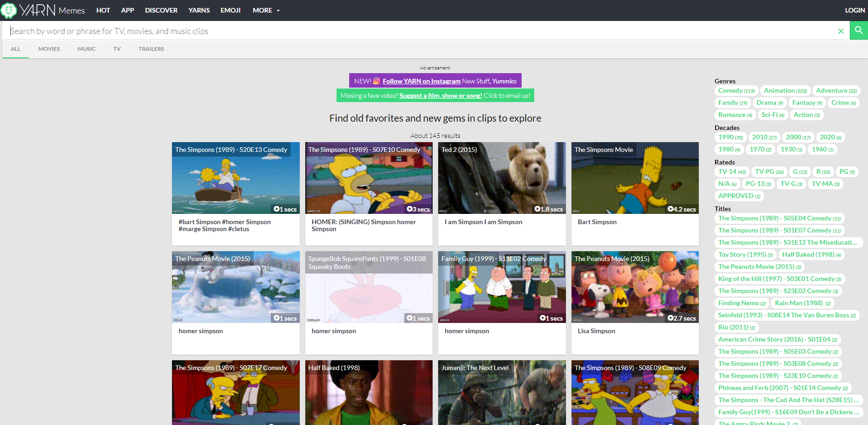Viewport: 868px width, 425px height.
Task: Open Peanuts Movie Lisa Simpson clip thumbnail
Action: tap(635, 287)
